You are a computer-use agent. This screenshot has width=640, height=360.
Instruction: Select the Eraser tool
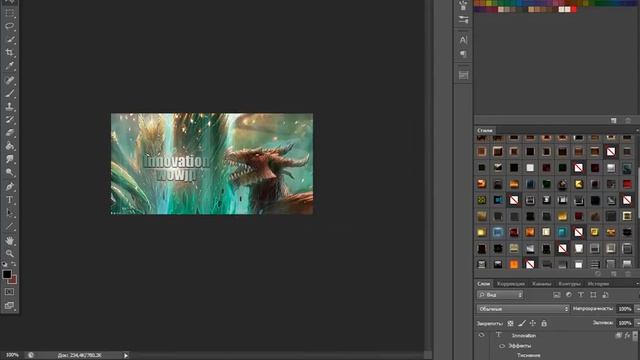coord(9,133)
